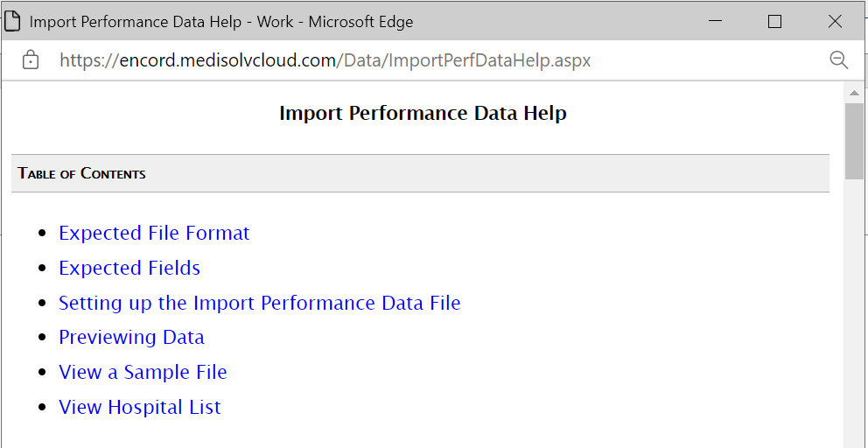The width and height of the screenshot is (868, 448).
Task: Minimize the Import Performance Data Help window
Action: tap(715, 22)
